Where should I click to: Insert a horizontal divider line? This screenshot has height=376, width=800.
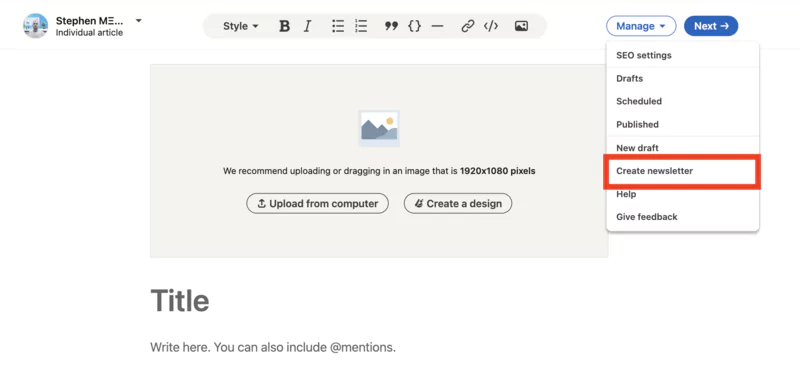pos(437,26)
